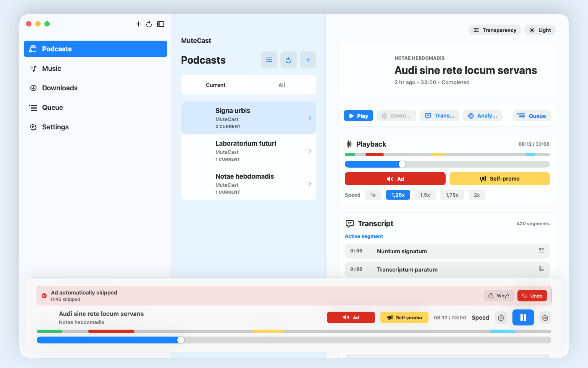Click the list view icon beside Podcasts heading
This screenshot has width=588, height=368.
(269, 60)
